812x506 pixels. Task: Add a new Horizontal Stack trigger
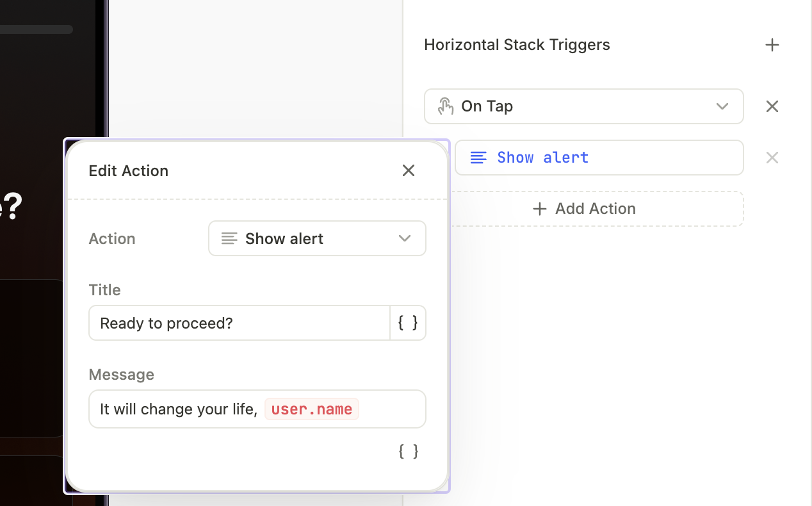pyautogui.click(x=772, y=45)
